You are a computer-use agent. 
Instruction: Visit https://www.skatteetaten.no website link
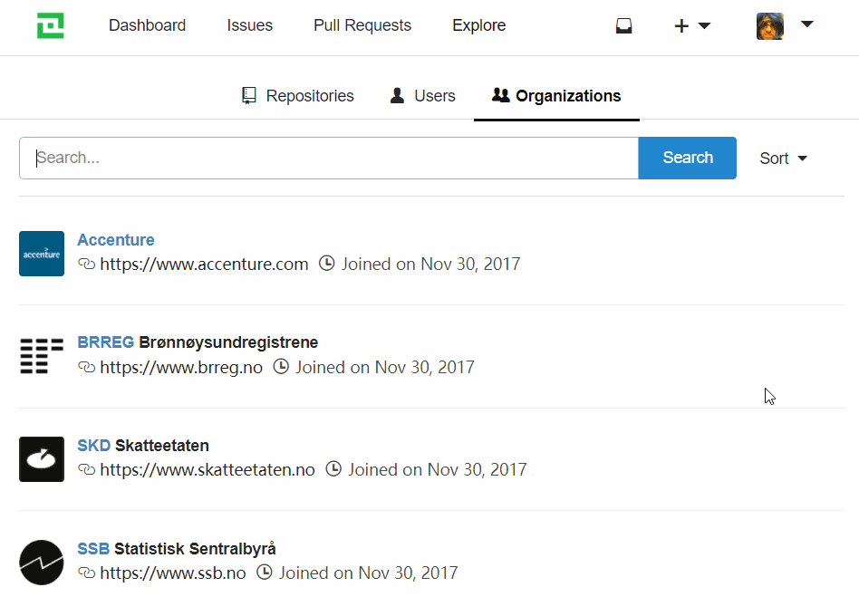click(x=208, y=470)
